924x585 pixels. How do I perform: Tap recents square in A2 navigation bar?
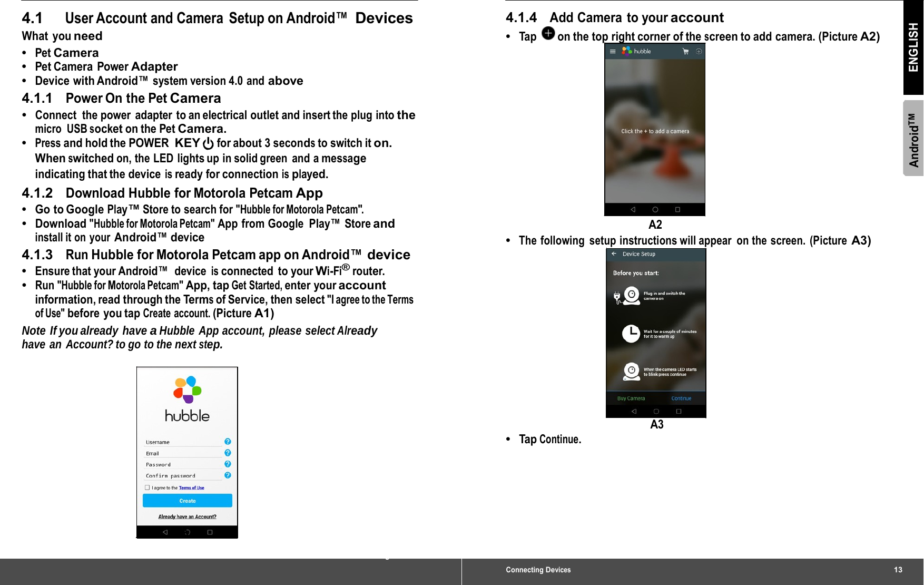point(677,209)
